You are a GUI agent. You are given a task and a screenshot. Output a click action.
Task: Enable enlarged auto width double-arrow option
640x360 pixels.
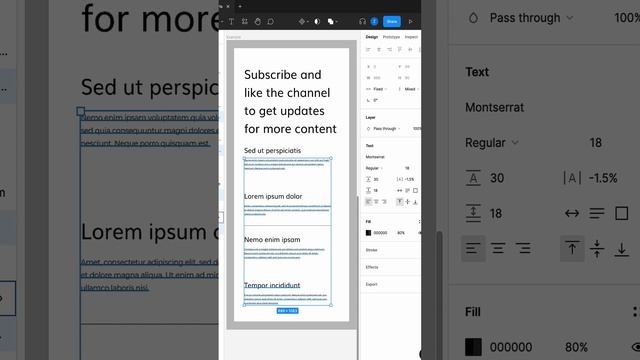coord(572,213)
